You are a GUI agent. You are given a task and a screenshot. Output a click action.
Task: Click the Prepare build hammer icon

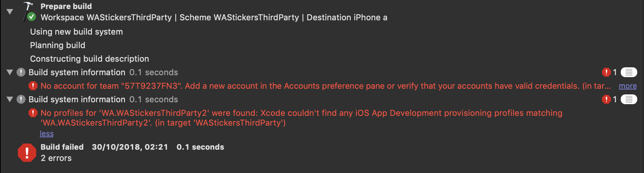pos(28,11)
